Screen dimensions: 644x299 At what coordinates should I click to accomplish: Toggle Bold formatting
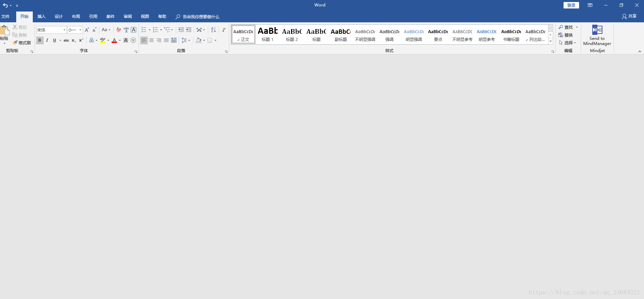coord(40,40)
